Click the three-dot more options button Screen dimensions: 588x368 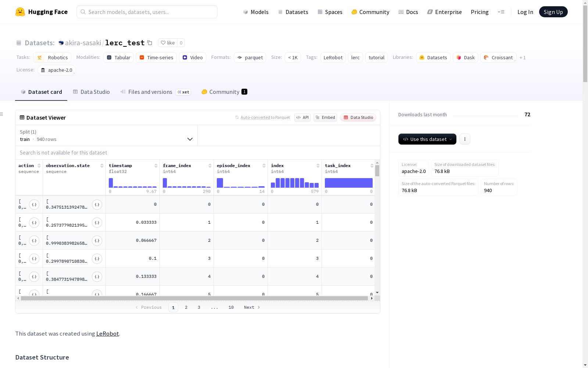[465, 139]
